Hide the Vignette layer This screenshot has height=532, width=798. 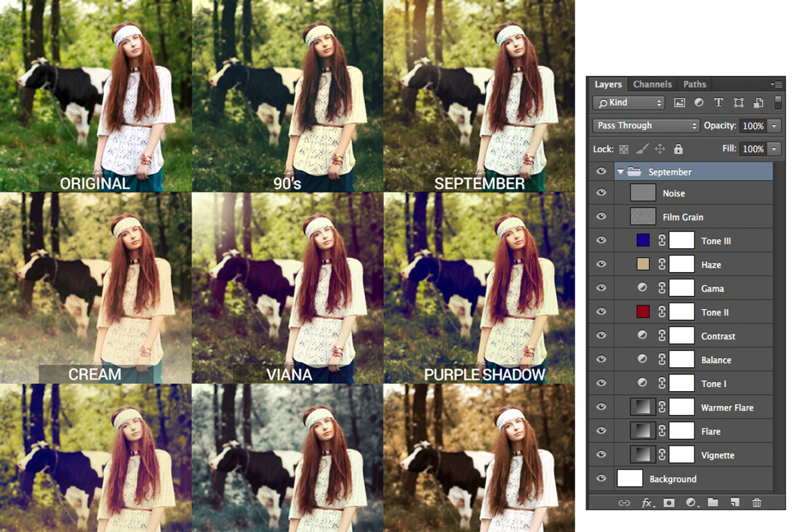pyautogui.click(x=601, y=455)
